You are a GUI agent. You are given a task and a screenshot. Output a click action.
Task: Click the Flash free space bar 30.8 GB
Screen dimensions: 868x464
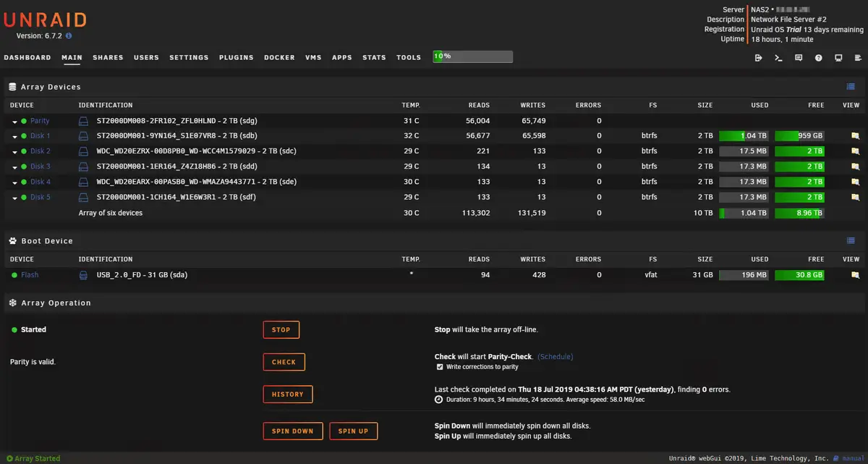[x=799, y=275]
